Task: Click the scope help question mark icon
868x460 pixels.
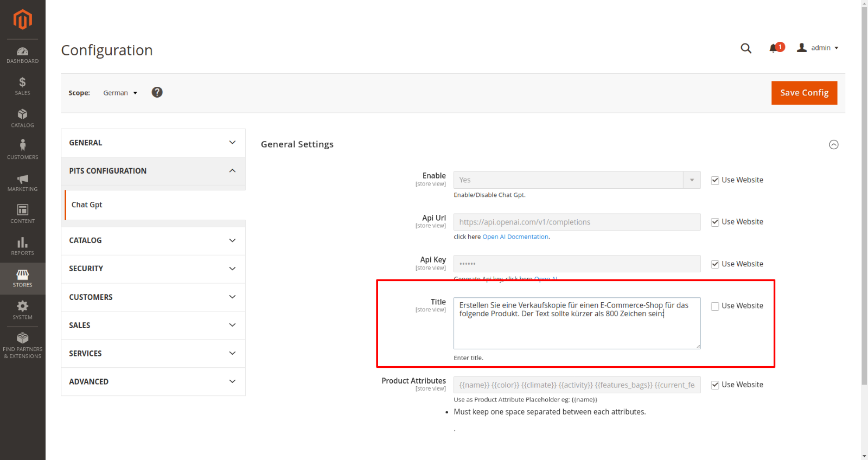Action: tap(157, 92)
